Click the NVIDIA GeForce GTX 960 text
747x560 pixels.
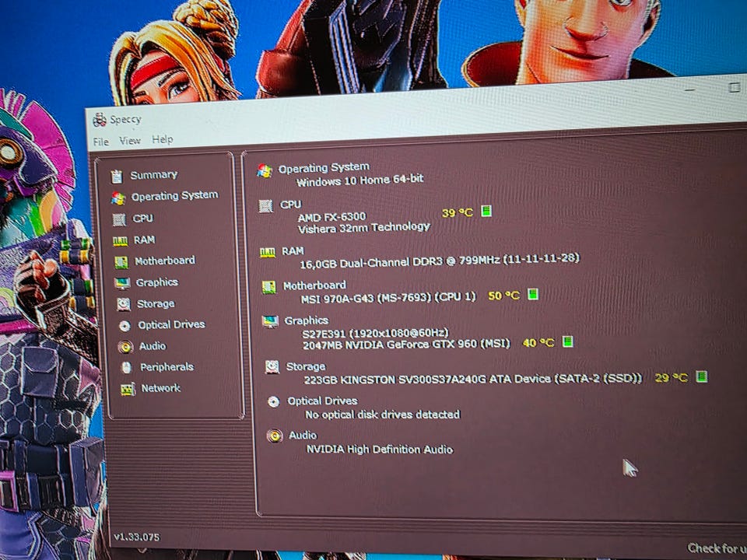point(406,344)
